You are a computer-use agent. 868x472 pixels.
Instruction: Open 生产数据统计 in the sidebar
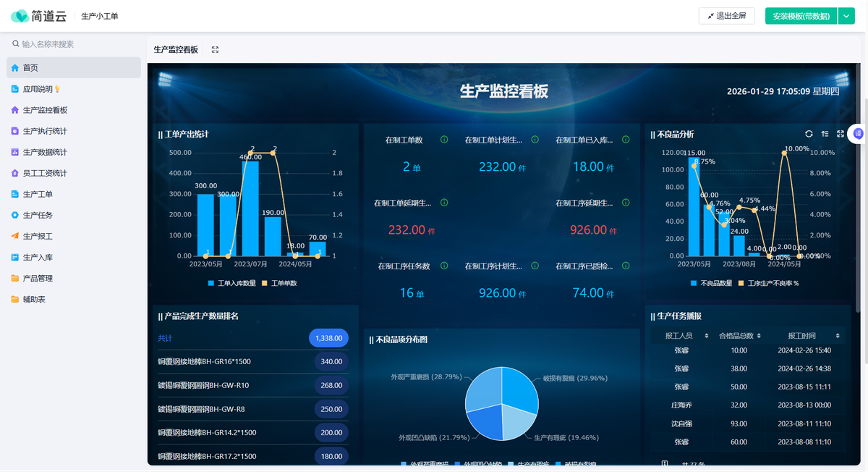pos(74,152)
